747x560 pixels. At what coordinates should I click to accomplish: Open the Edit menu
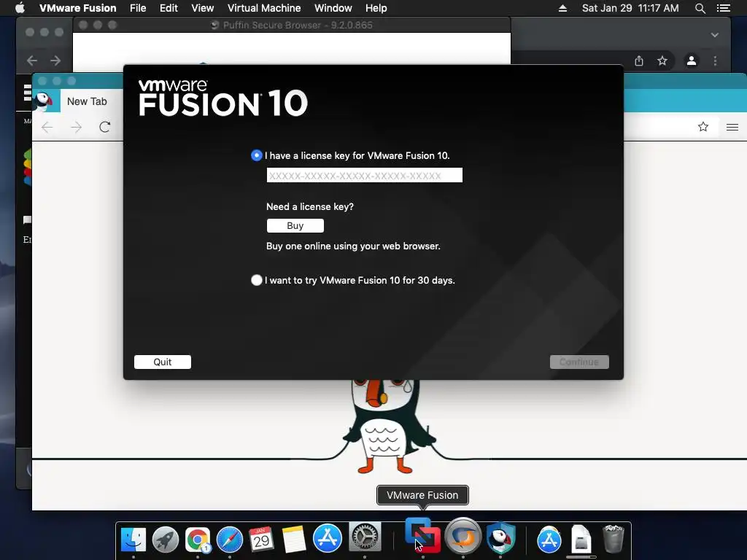point(169,8)
